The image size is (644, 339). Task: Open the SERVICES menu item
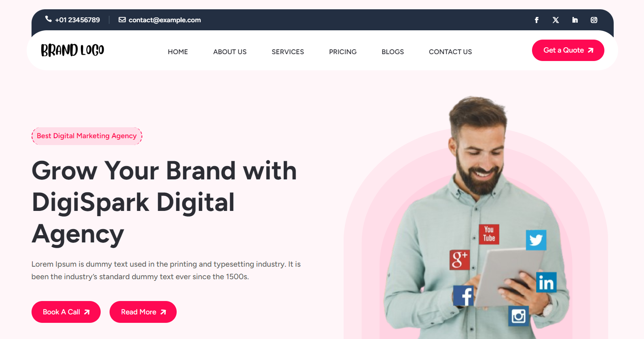coord(288,52)
